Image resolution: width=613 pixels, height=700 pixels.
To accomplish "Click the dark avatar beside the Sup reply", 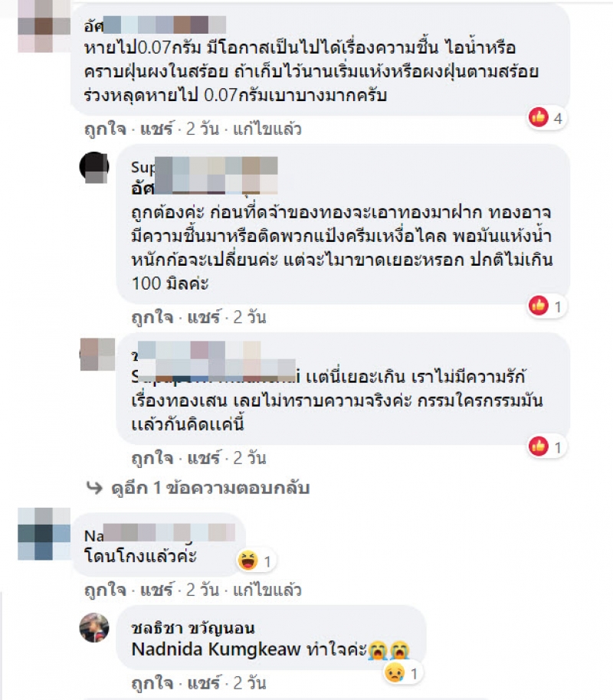I will pyautogui.click(x=94, y=168).
